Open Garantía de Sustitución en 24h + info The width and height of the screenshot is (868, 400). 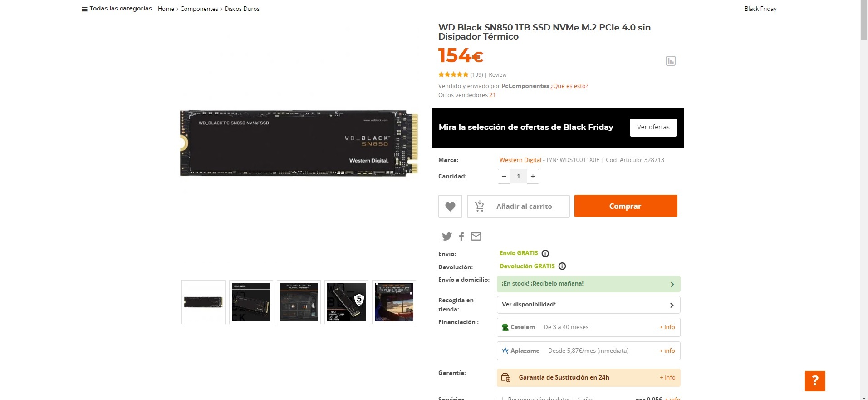pos(667,377)
